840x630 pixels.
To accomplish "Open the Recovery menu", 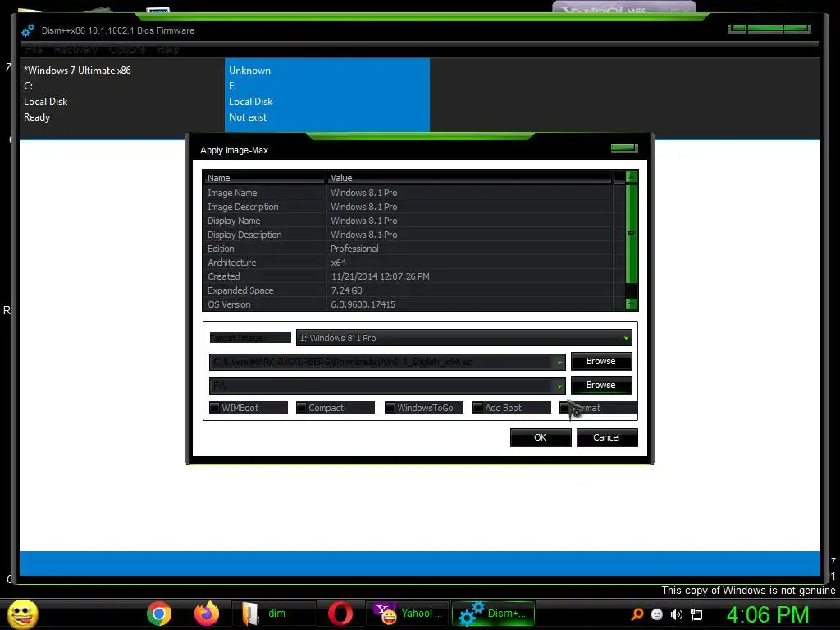I will (x=75, y=50).
